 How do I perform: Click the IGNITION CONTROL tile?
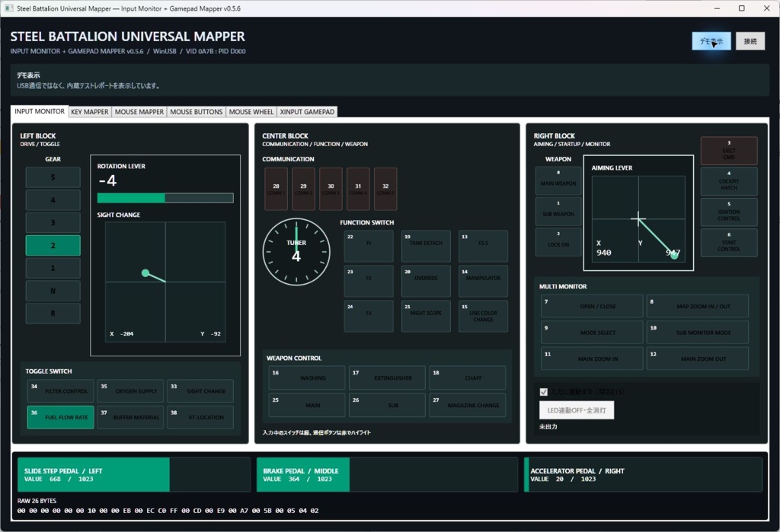(x=729, y=212)
